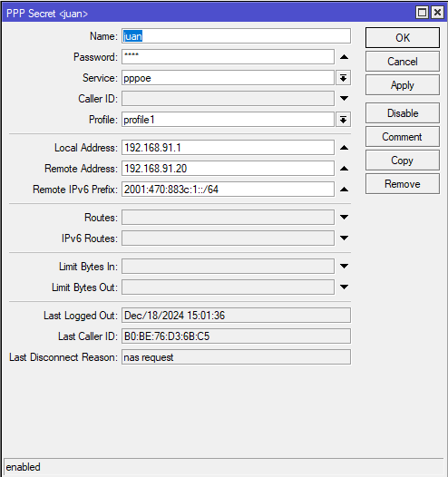Expand the Routes field

[344, 218]
